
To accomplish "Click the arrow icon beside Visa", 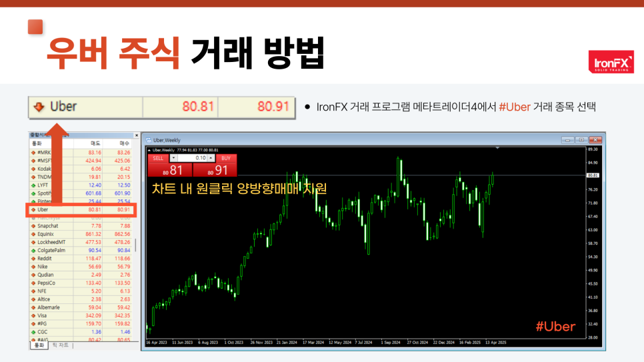I will tap(33, 315).
